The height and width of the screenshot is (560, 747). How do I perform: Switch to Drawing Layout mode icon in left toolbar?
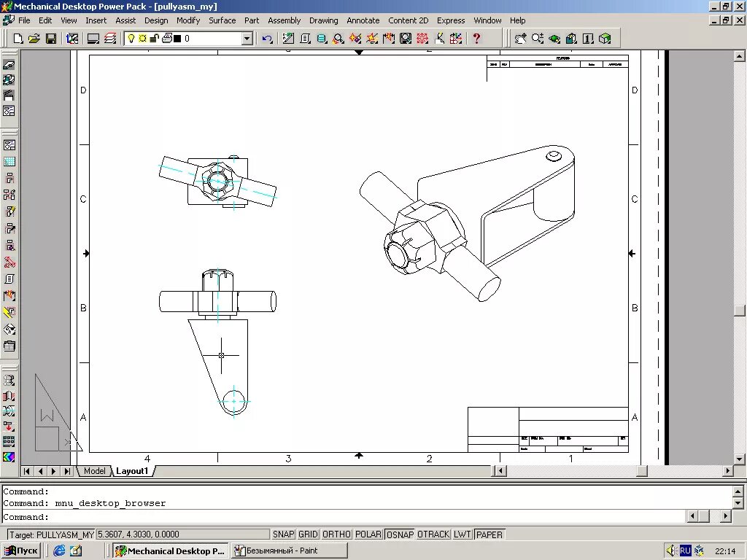(9, 111)
